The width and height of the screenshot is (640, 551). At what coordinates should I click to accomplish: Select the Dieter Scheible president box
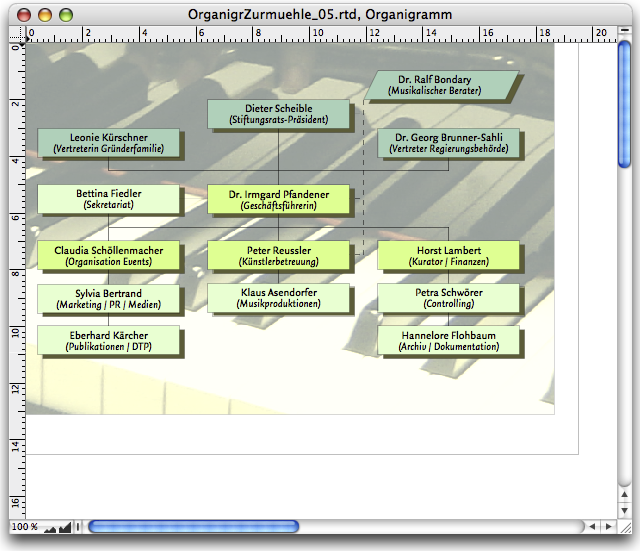(x=278, y=114)
